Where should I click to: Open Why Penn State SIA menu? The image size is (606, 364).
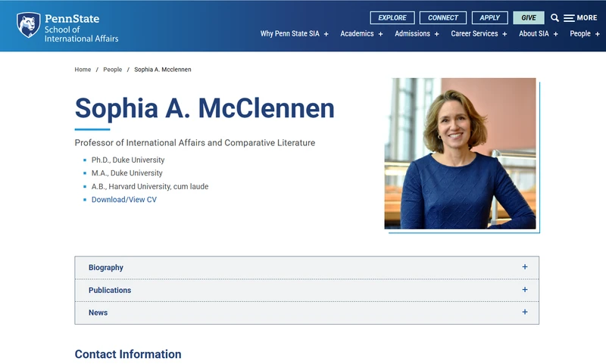[x=290, y=33]
